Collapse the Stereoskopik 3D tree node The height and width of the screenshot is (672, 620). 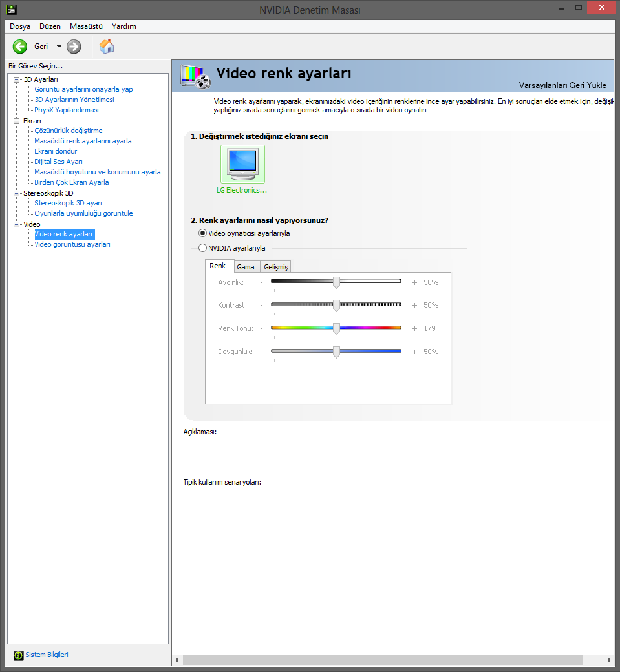pyautogui.click(x=16, y=193)
